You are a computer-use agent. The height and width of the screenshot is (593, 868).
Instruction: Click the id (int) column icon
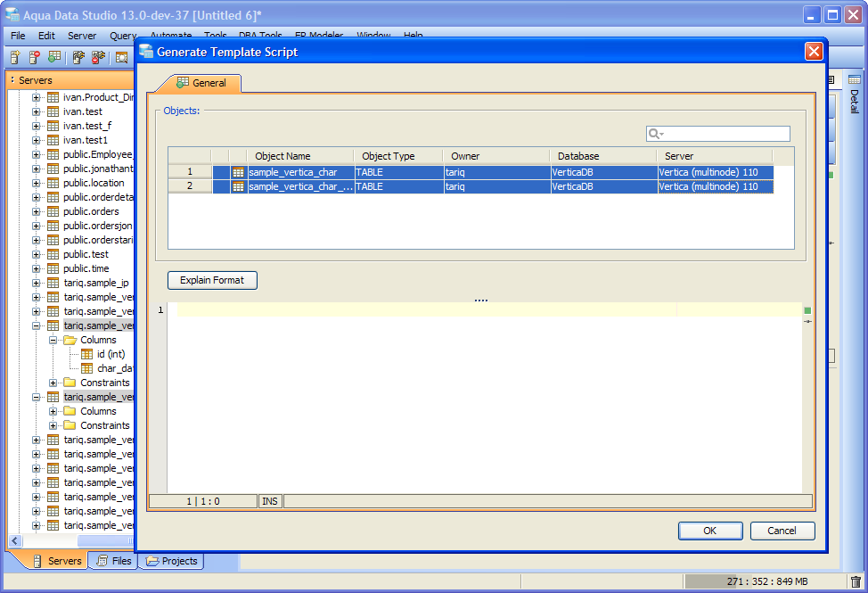tap(87, 354)
